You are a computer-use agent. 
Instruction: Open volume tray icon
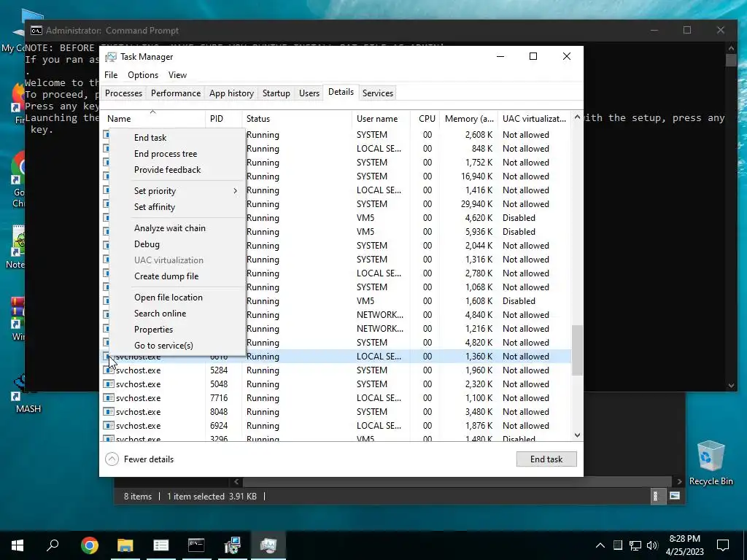[652, 545]
